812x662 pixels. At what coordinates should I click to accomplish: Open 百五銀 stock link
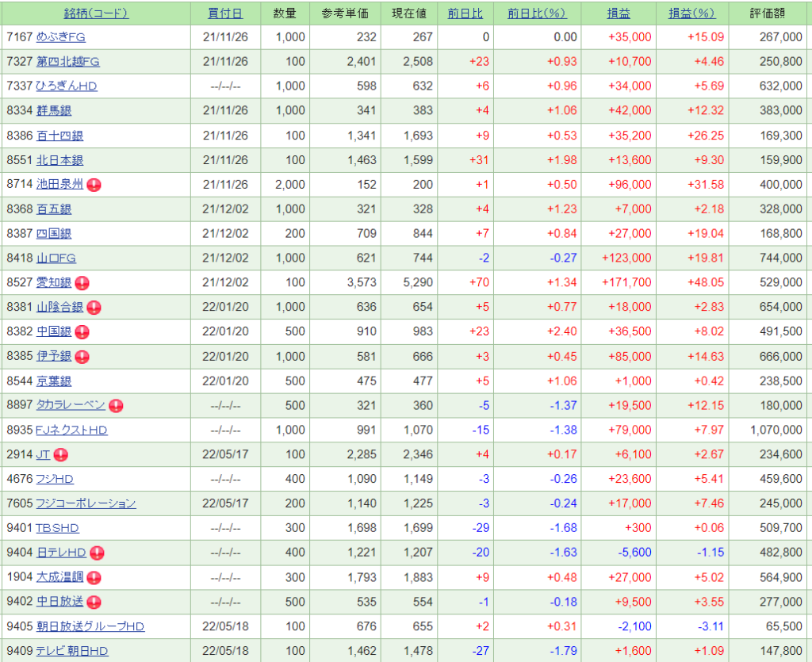point(54,209)
